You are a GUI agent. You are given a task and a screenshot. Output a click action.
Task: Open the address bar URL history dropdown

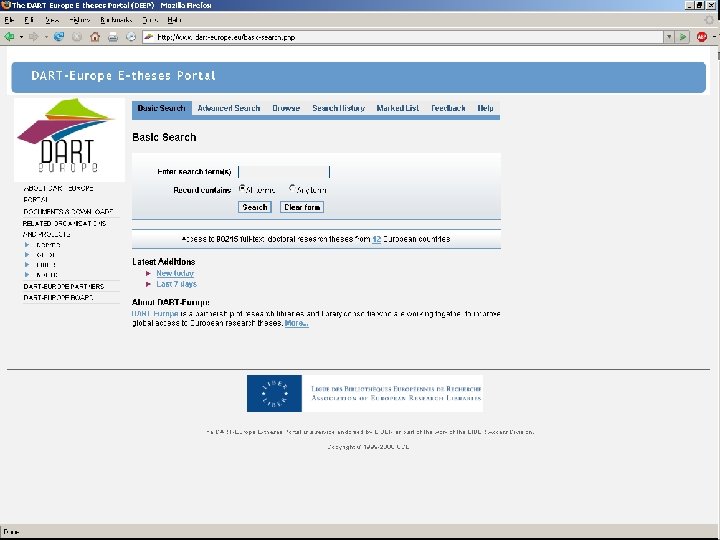669,37
